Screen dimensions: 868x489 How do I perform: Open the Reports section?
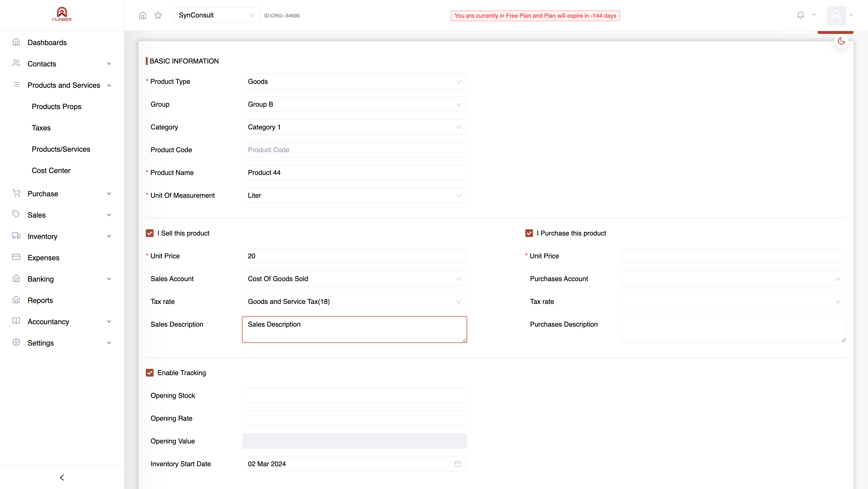(40, 300)
